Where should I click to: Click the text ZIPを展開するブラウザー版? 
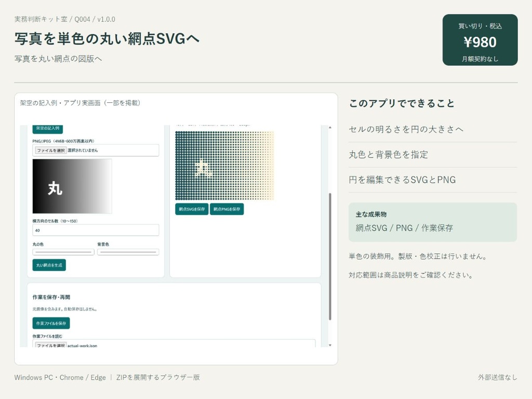[158, 377]
